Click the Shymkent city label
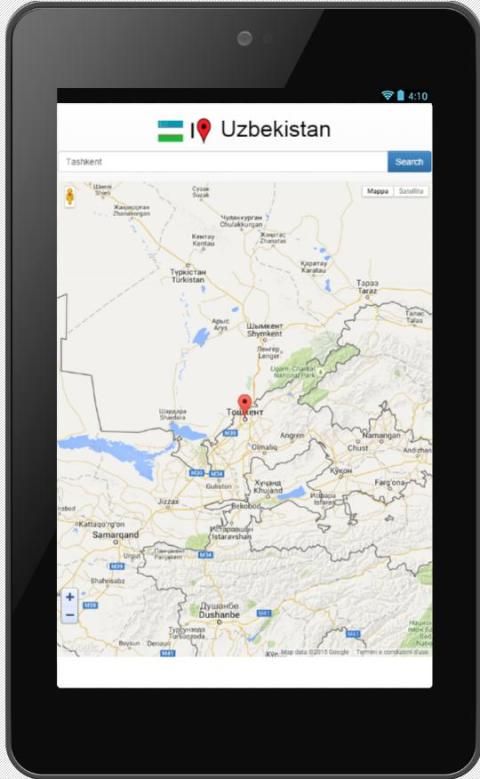This screenshot has width=480, height=779. point(265,334)
